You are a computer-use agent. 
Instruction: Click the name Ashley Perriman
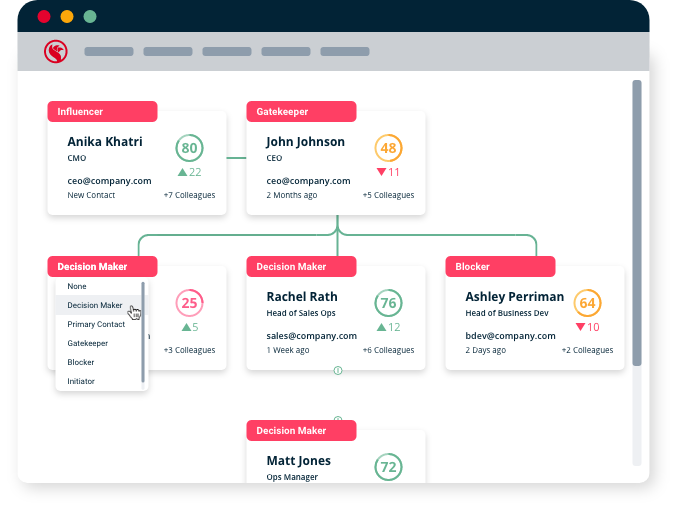[515, 297]
